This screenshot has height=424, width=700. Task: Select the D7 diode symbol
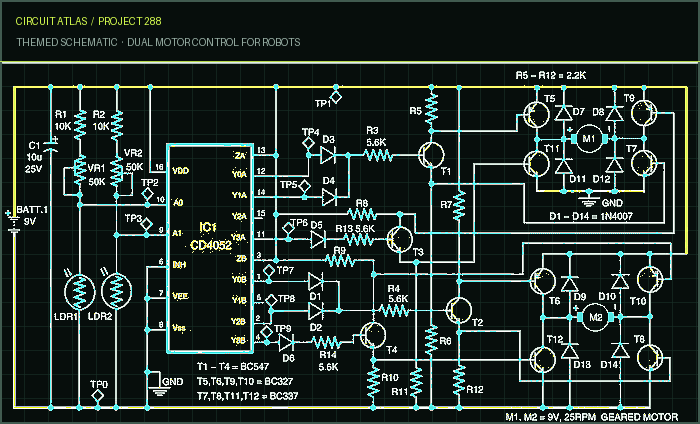click(563, 113)
